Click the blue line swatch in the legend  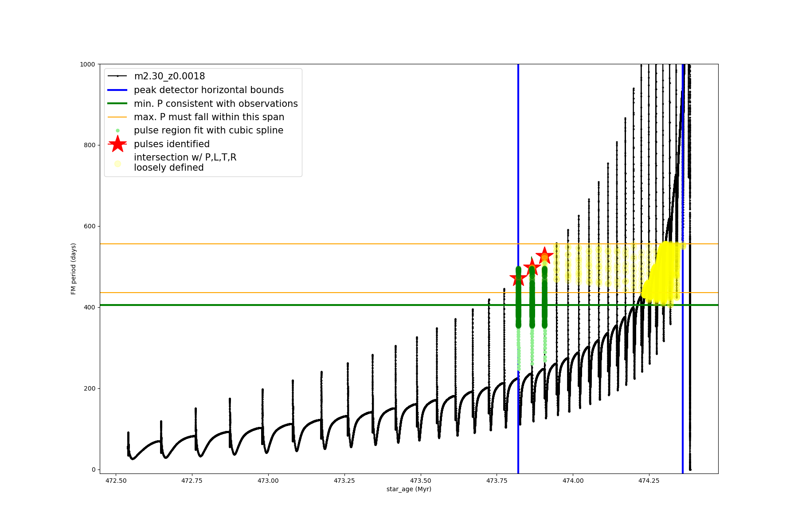(x=117, y=90)
